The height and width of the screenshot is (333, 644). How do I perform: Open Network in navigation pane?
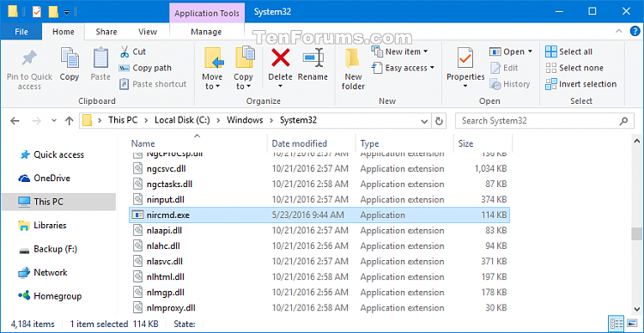coord(43,273)
